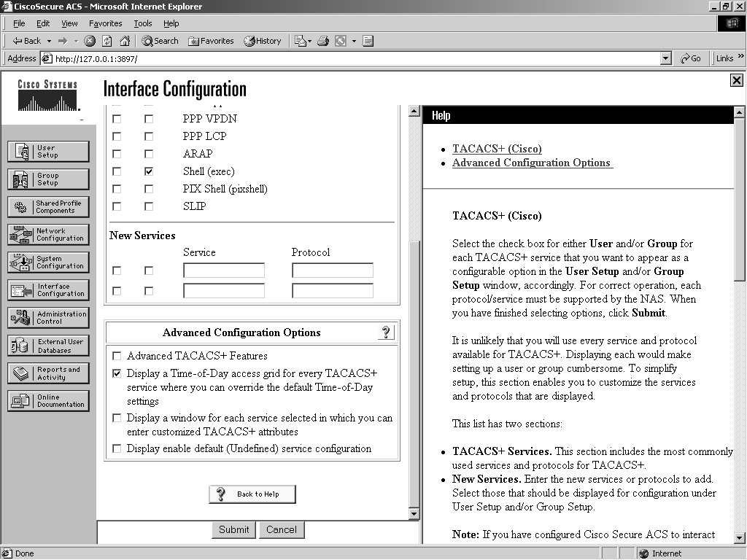
Task: Open Group Setup in the sidebar
Action: (x=48, y=179)
